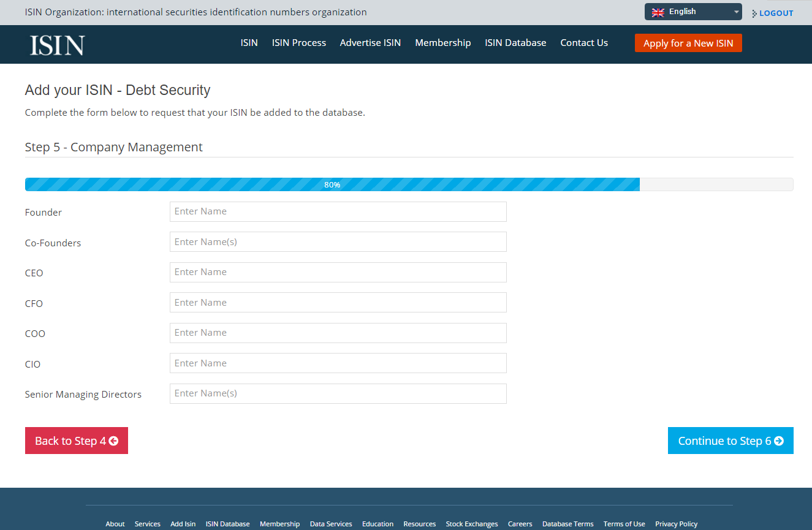The height and width of the screenshot is (530, 812).
Task: Open the English language dropdown
Action: (x=693, y=11)
